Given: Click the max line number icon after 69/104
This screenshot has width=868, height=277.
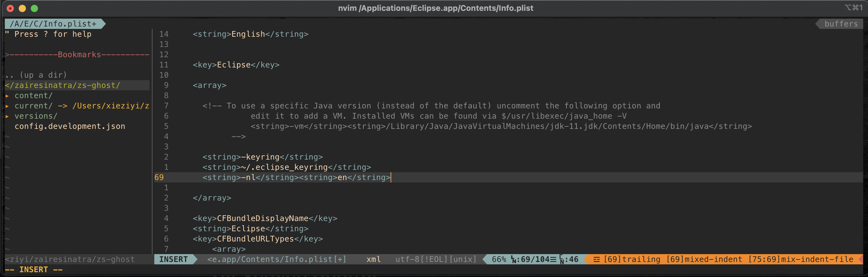Looking at the screenshot, I should 553,259.
